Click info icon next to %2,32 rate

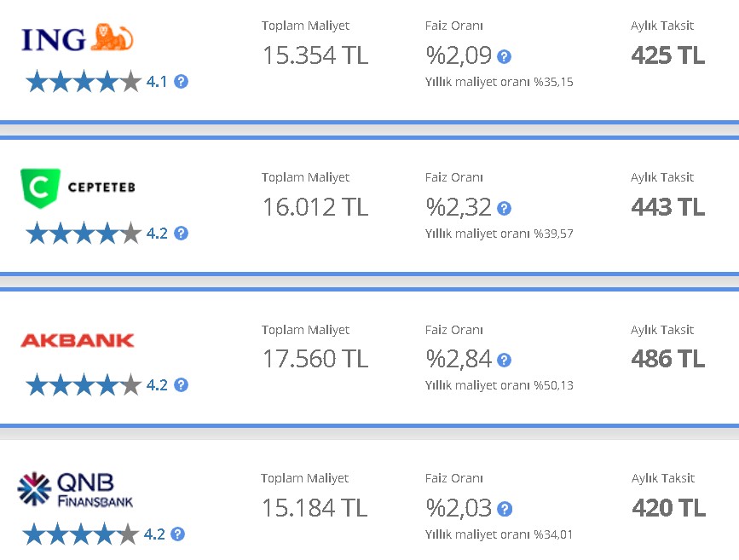[x=505, y=208]
